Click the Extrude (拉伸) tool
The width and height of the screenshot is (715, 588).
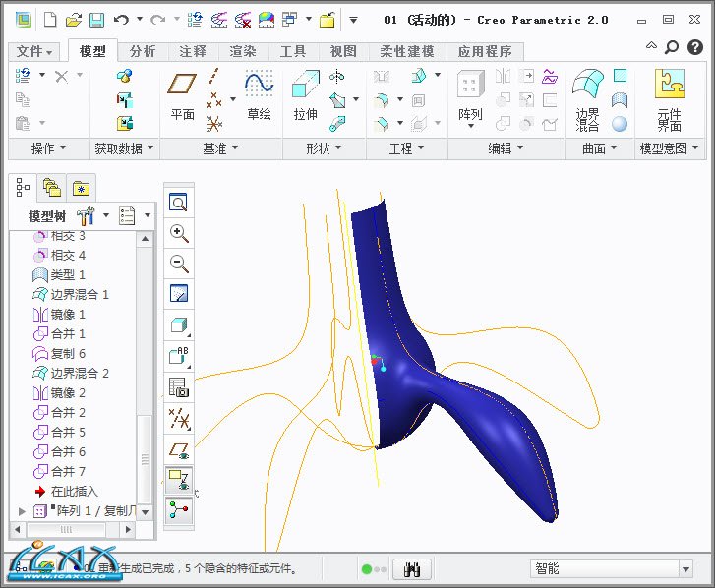pyautogui.click(x=306, y=96)
